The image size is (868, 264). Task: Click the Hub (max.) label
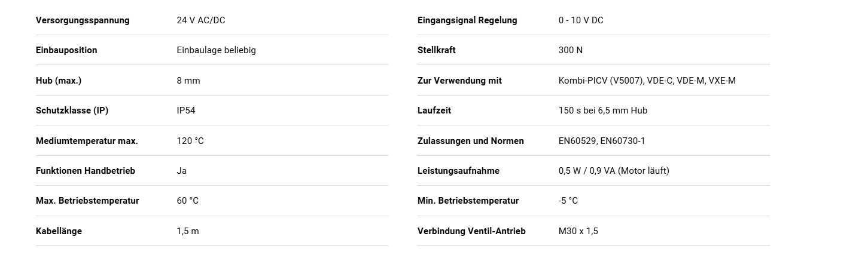coord(59,81)
